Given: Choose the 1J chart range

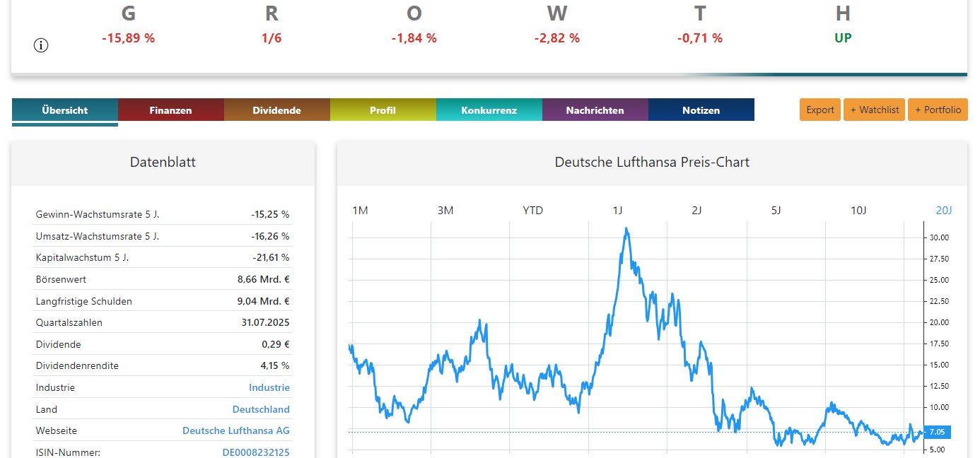Looking at the screenshot, I should (617, 210).
